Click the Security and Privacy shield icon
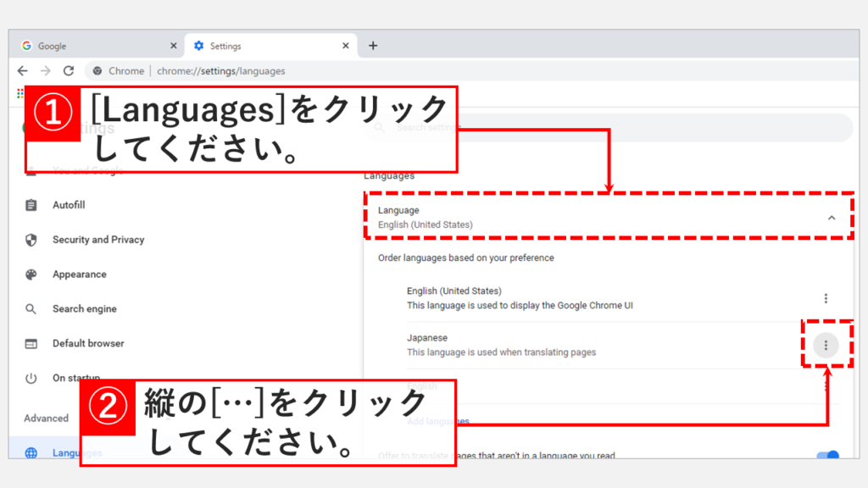This screenshot has height=488, width=868. 31,240
